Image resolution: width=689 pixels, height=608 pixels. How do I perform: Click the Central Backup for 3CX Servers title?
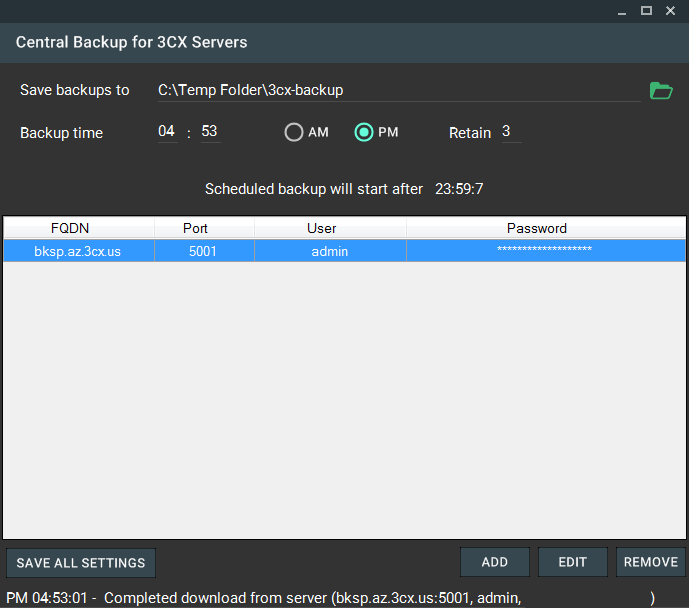tap(131, 42)
